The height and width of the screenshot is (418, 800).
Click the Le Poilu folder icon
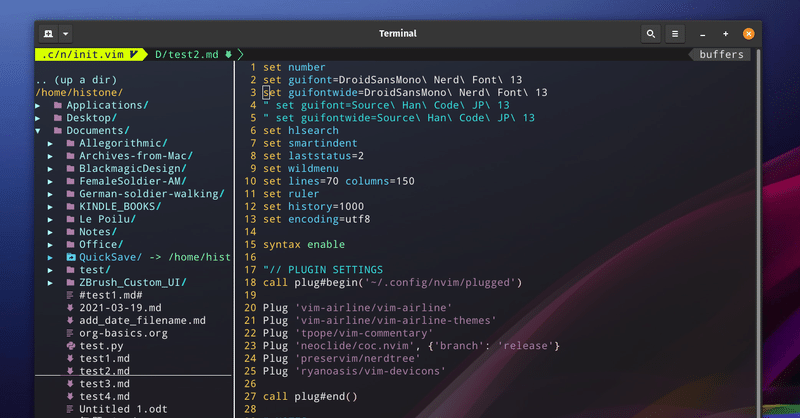(70, 219)
